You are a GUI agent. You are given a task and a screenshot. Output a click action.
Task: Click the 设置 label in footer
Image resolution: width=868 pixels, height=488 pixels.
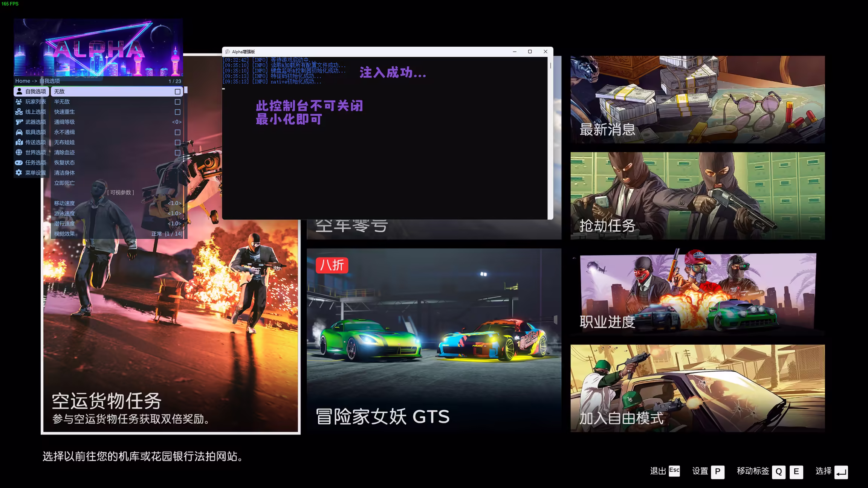coord(700,471)
